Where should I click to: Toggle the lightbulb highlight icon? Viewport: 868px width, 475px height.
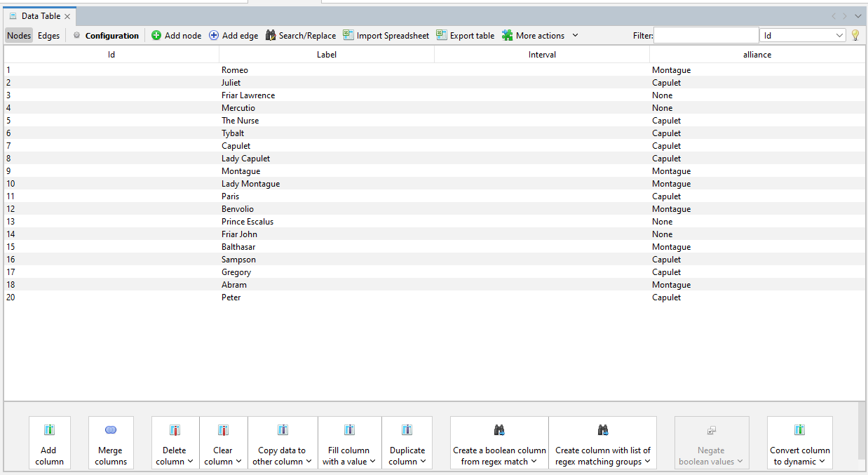(855, 34)
